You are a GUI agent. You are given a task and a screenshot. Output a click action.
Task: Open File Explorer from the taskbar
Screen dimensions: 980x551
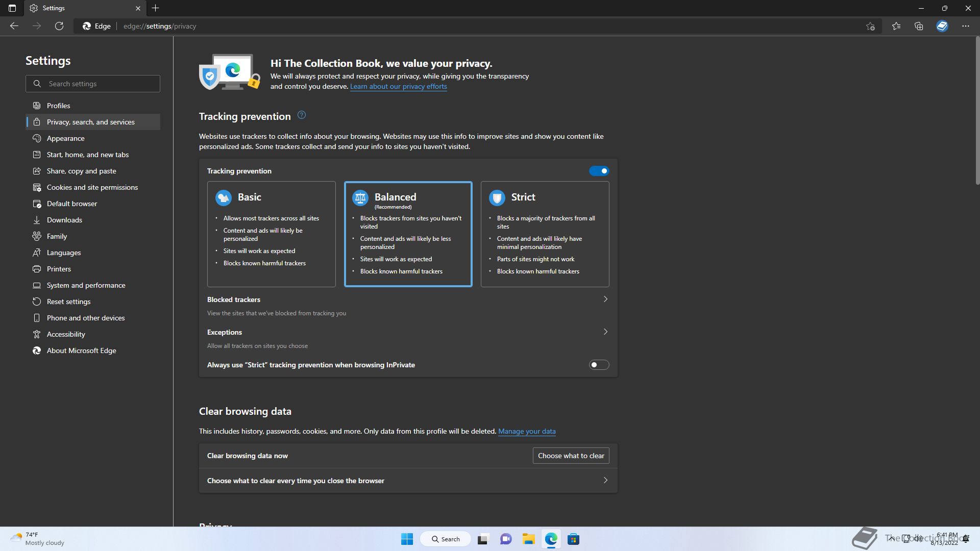click(x=528, y=539)
